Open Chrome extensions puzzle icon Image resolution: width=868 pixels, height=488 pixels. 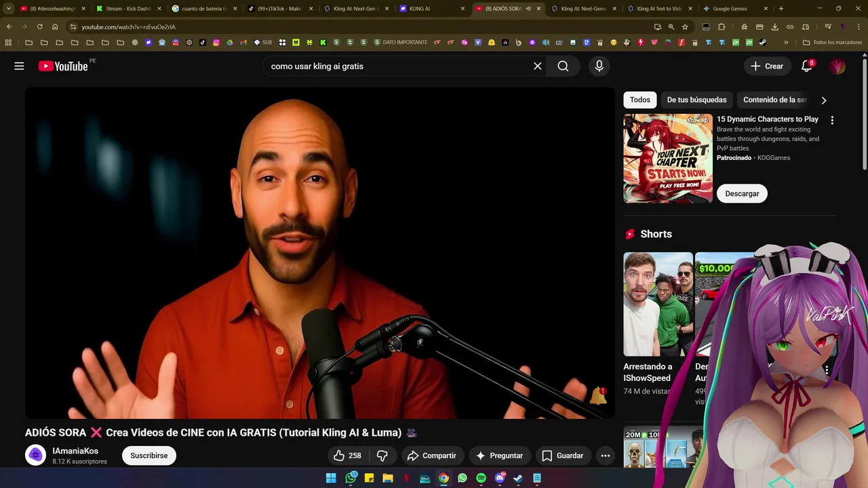point(722,26)
